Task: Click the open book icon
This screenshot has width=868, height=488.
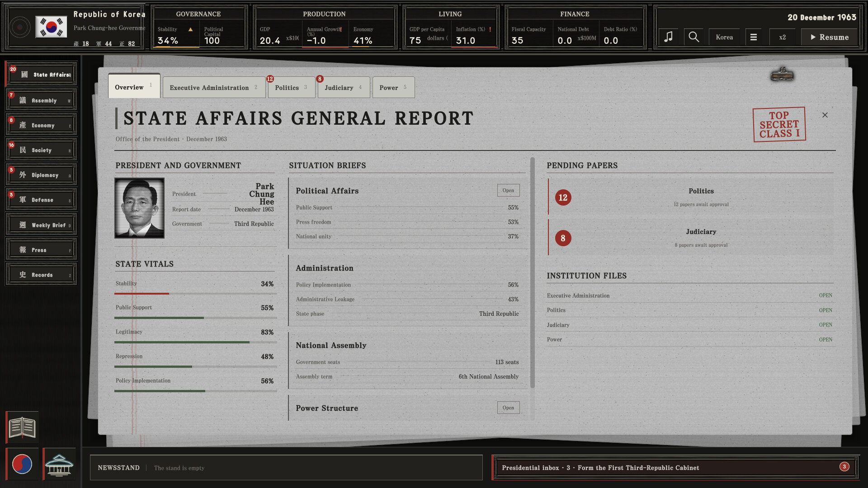Action: pos(22,427)
